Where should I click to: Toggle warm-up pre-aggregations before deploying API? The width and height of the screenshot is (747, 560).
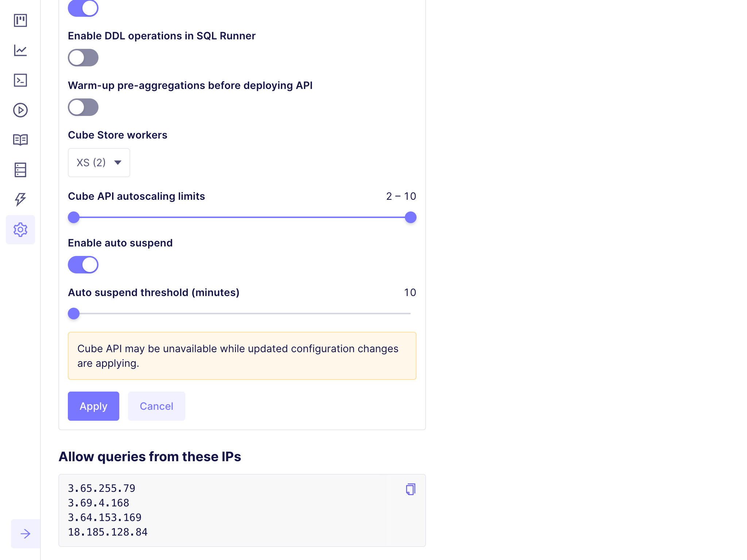(x=83, y=107)
